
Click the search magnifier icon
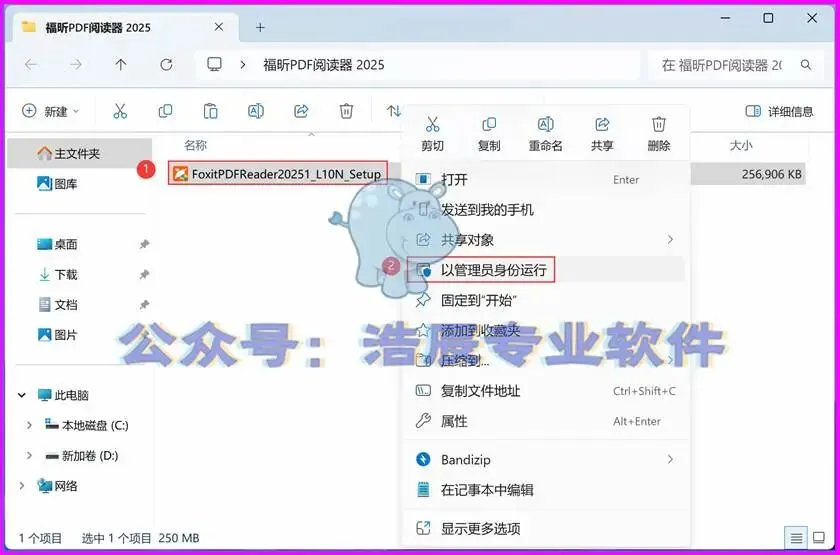coord(806,65)
